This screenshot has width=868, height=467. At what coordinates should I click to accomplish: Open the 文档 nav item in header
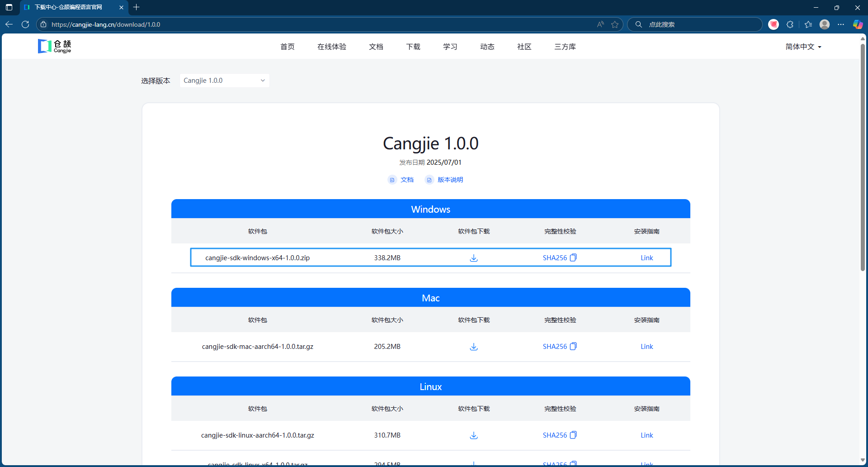[376, 47]
